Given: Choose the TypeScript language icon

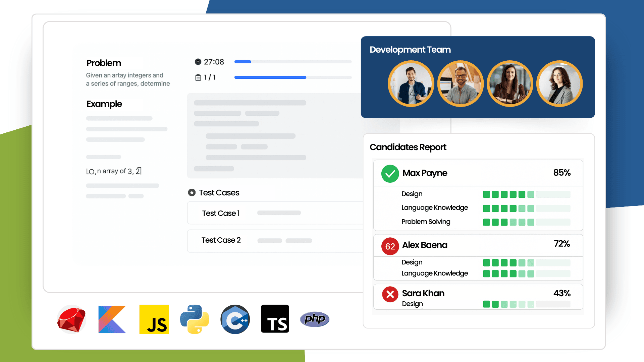Looking at the screenshot, I should coord(275,319).
